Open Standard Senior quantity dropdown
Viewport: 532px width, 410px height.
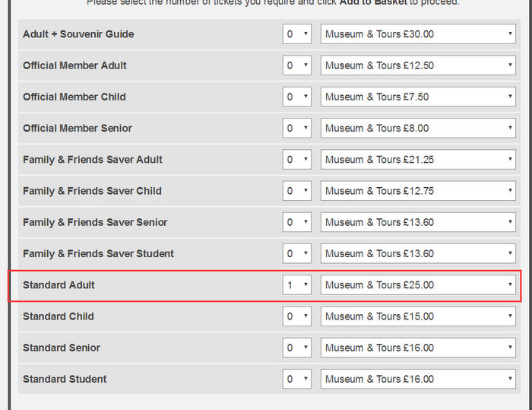click(x=296, y=348)
